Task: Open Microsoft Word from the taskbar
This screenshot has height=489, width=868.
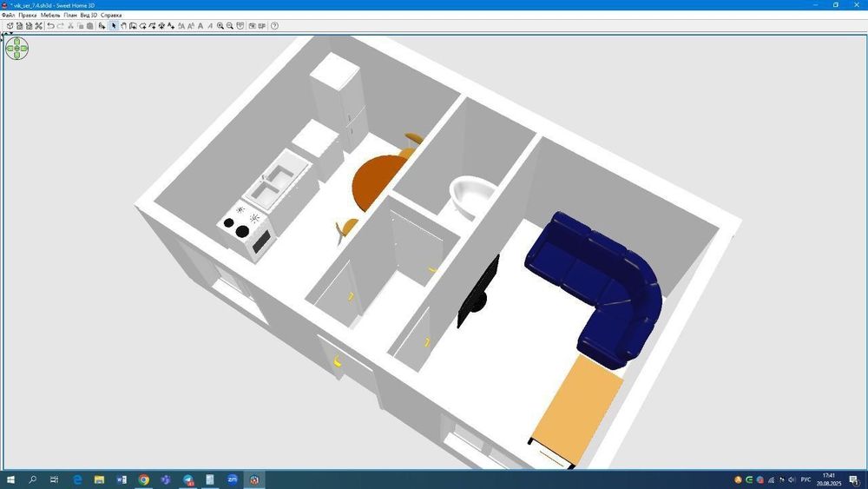Action: pos(122,479)
